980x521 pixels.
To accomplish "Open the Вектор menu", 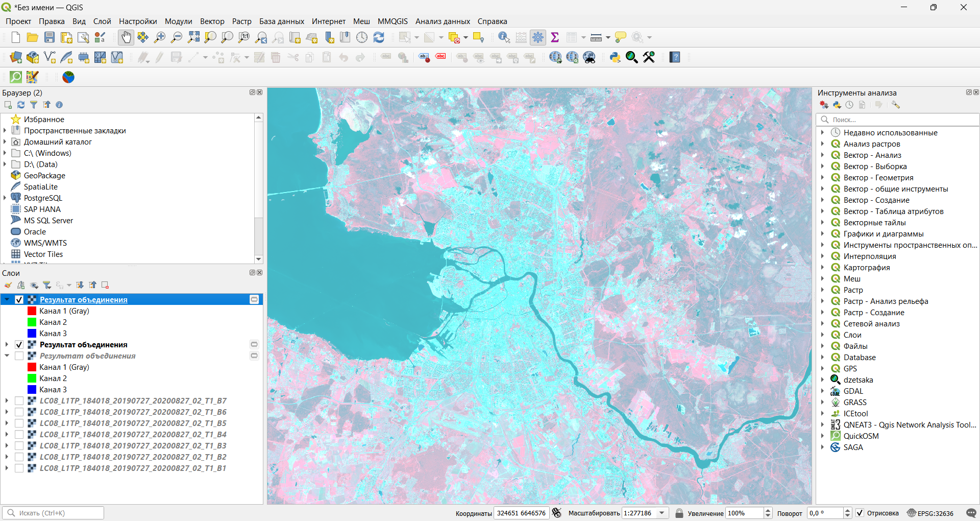I will tap(212, 21).
